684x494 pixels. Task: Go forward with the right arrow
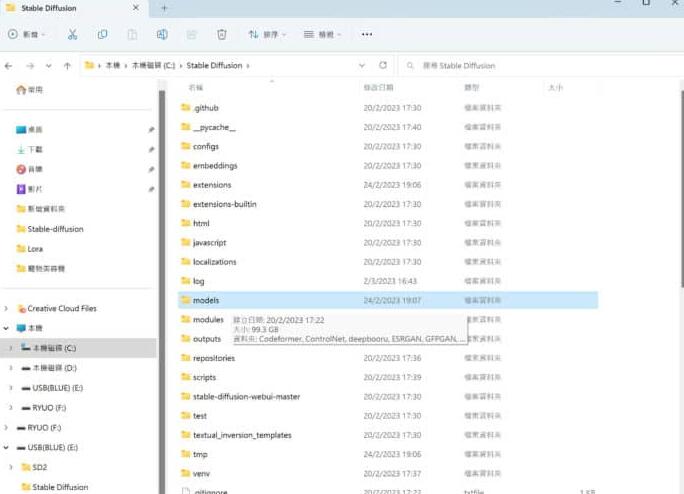click(x=30, y=66)
